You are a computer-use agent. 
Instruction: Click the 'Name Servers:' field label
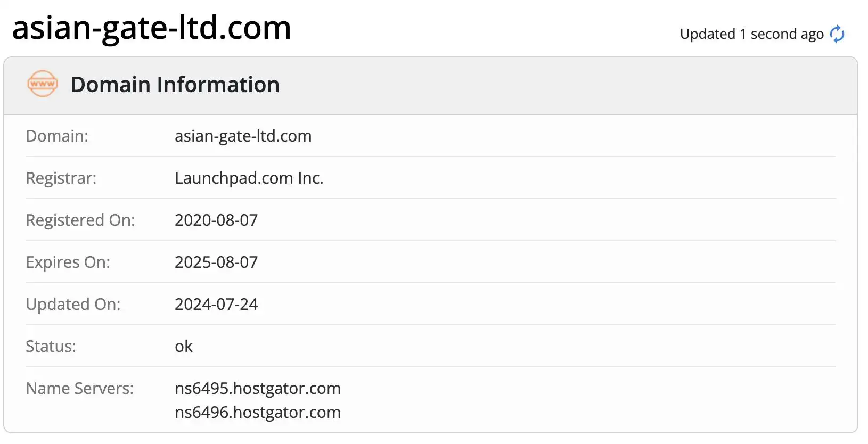pos(80,389)
